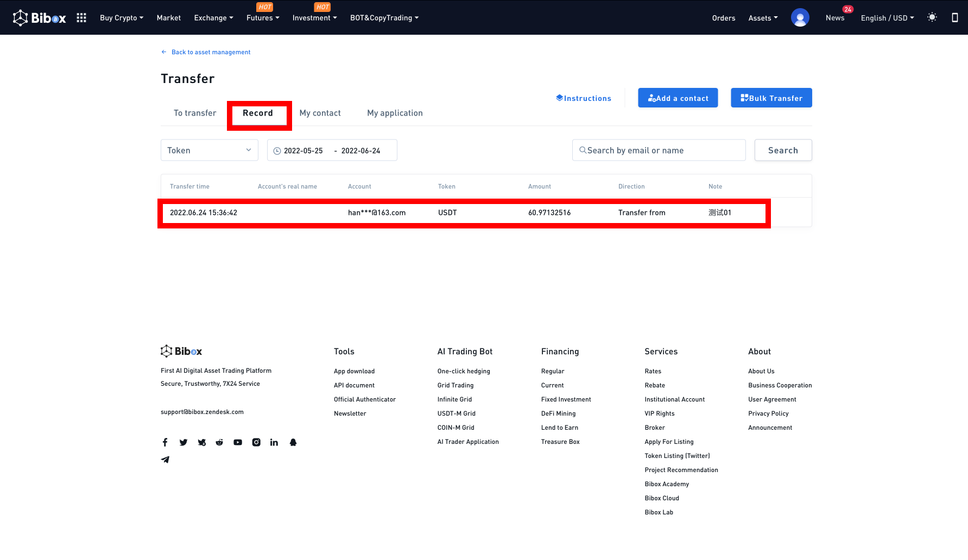Open Bibox Telegram icon in footer

point(165,460)
